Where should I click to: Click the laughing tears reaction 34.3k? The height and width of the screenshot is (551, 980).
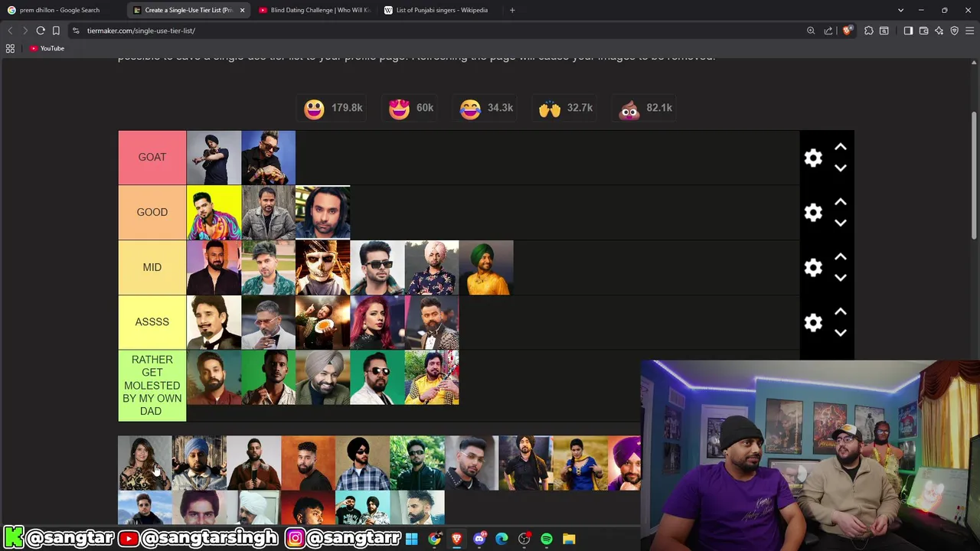(486, 109)
